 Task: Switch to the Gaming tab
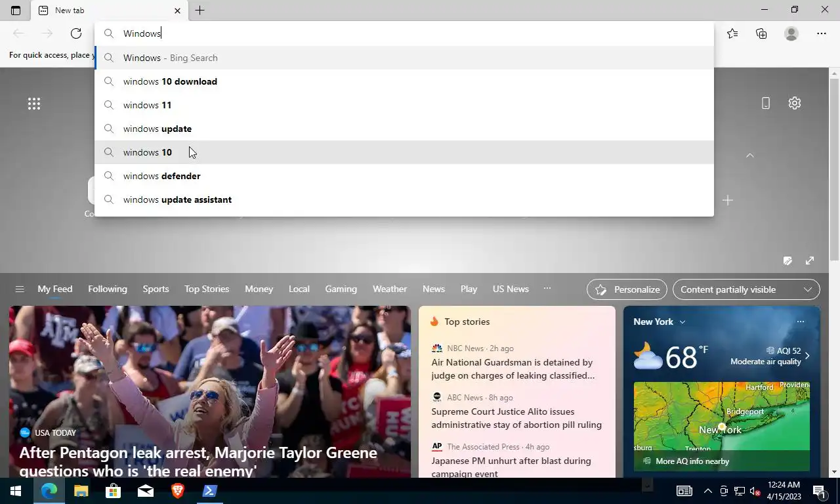pos(341,289)
